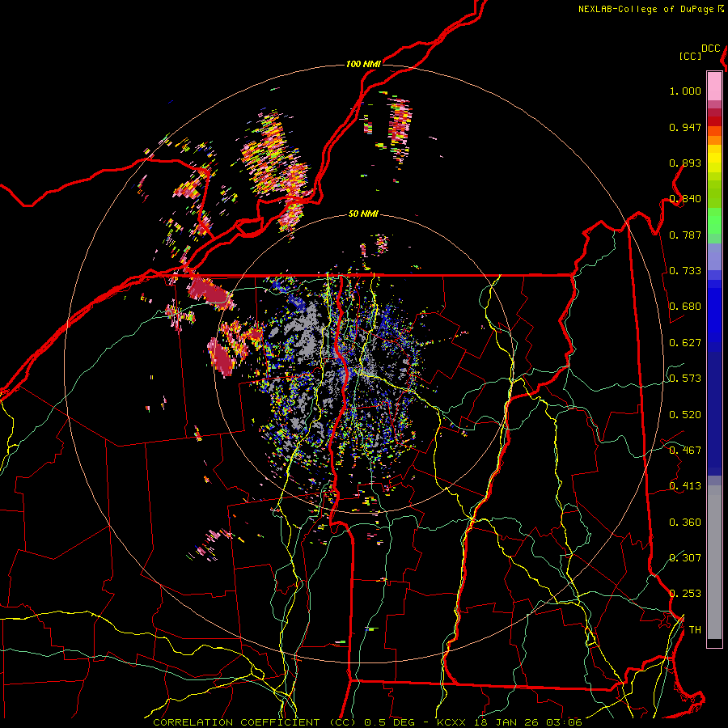Viewport: 728px width, 728px height.
Task: Click the dark navy band in the color scale
Action: (x=714, y=408)
